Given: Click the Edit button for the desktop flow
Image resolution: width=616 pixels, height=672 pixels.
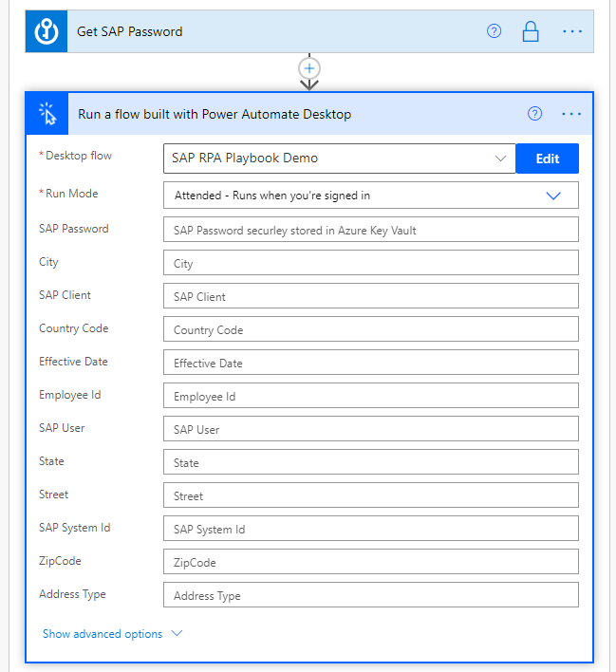Looking at the screenshot, I should click(x=548, y=159).
